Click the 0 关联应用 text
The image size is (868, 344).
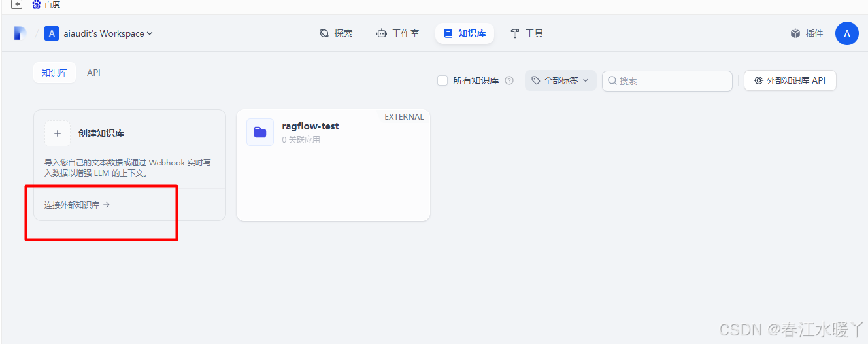(x=301, y=140)
